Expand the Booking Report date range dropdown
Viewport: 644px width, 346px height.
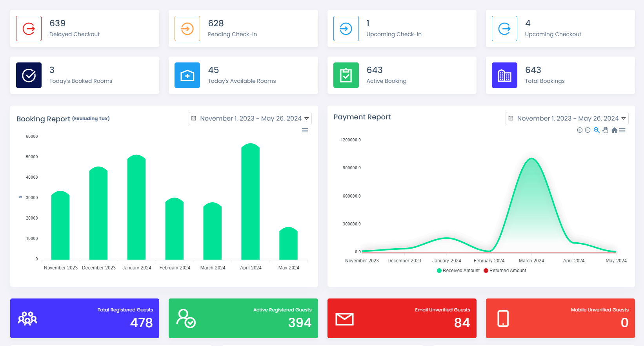point(250,119)
